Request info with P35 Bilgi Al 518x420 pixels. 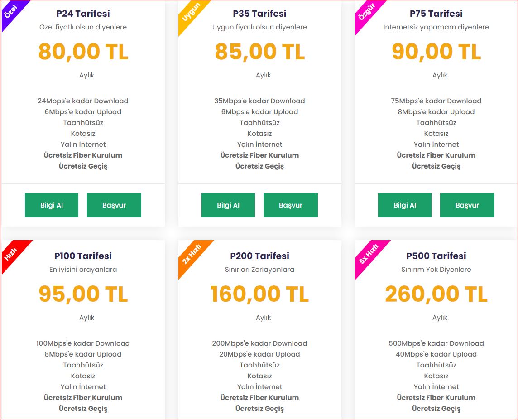(228, 205)
